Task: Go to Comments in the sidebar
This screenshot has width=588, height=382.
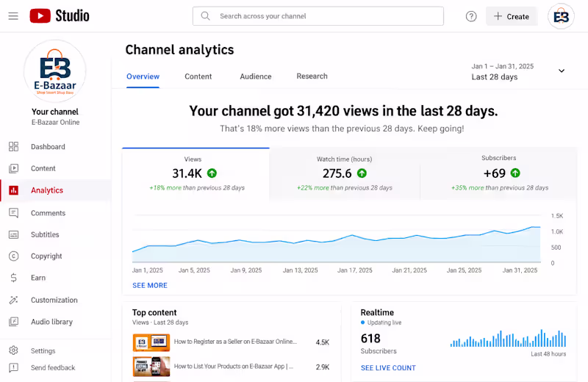Action: pos(48,213)
